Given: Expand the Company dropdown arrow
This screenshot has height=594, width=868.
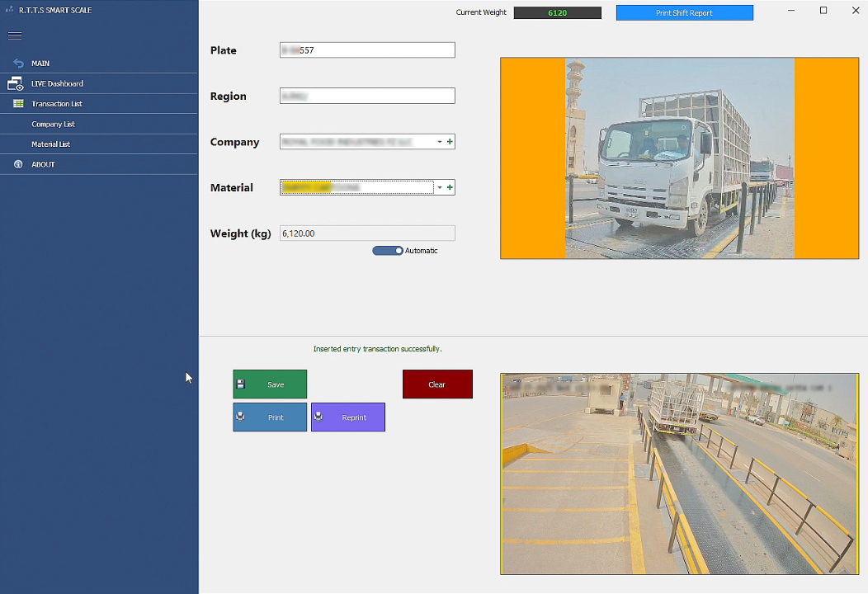Looking at the screenshot, I should (x=440, y=142).
